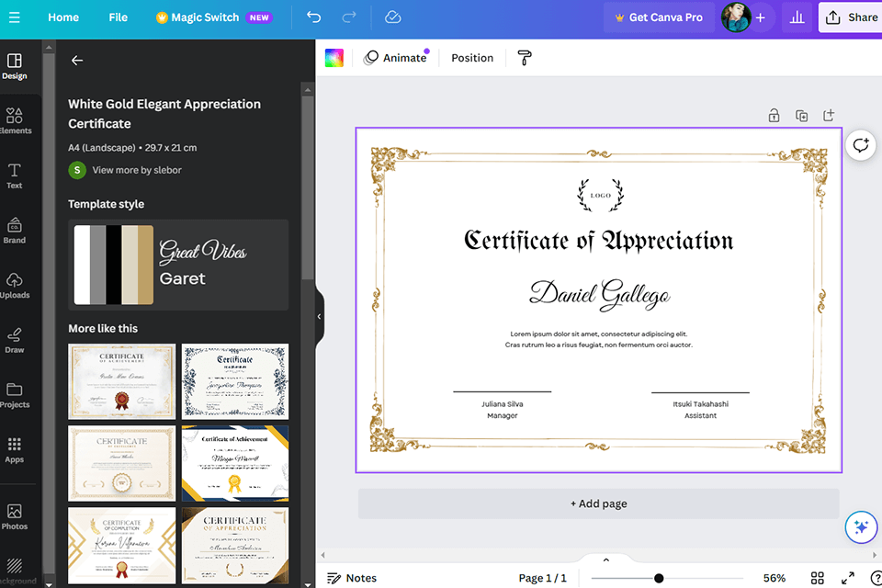Click the Lorem ipsum paragraph on the certificate
Viewport: 882px width, 588px height.
(598, 339)
